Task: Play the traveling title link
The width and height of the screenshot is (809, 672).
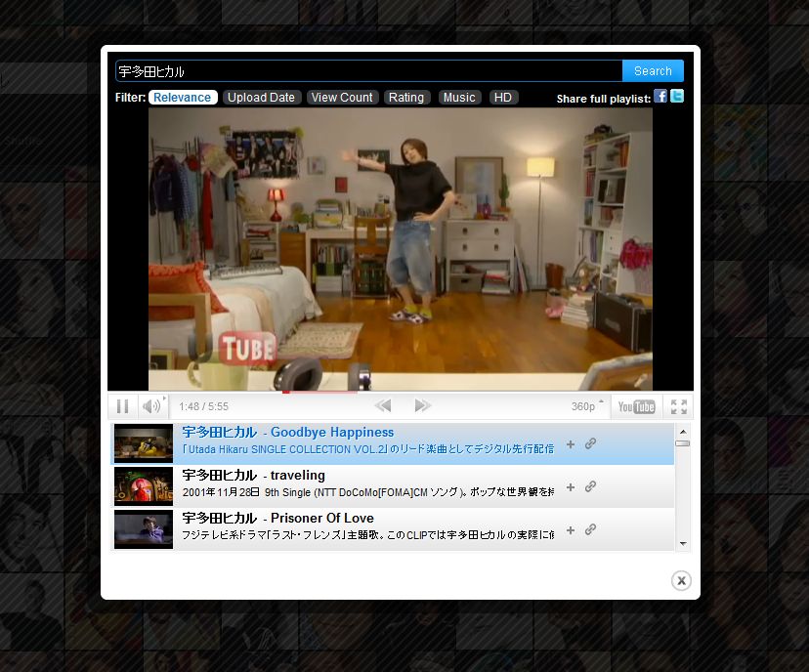Action: (x=253, y=475)
